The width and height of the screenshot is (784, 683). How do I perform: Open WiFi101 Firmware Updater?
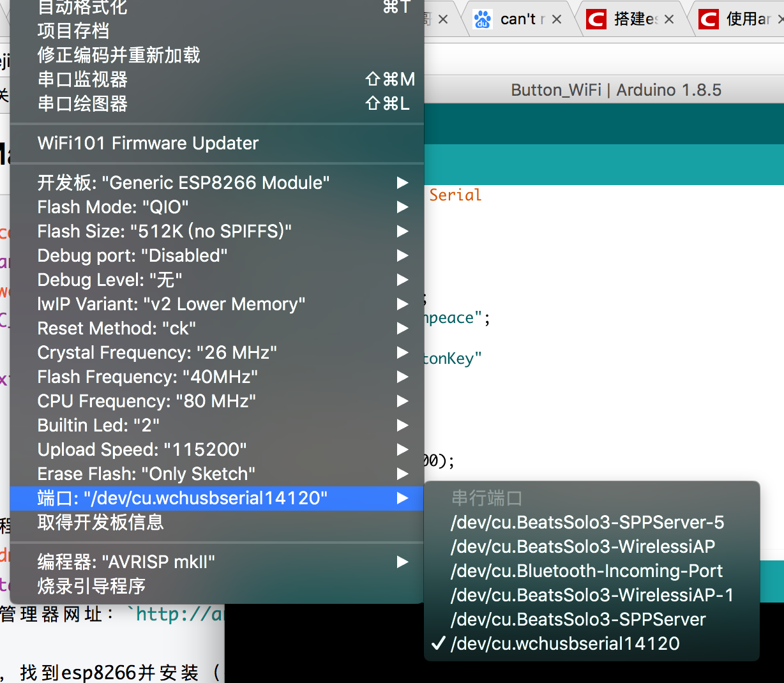[217, 143]
